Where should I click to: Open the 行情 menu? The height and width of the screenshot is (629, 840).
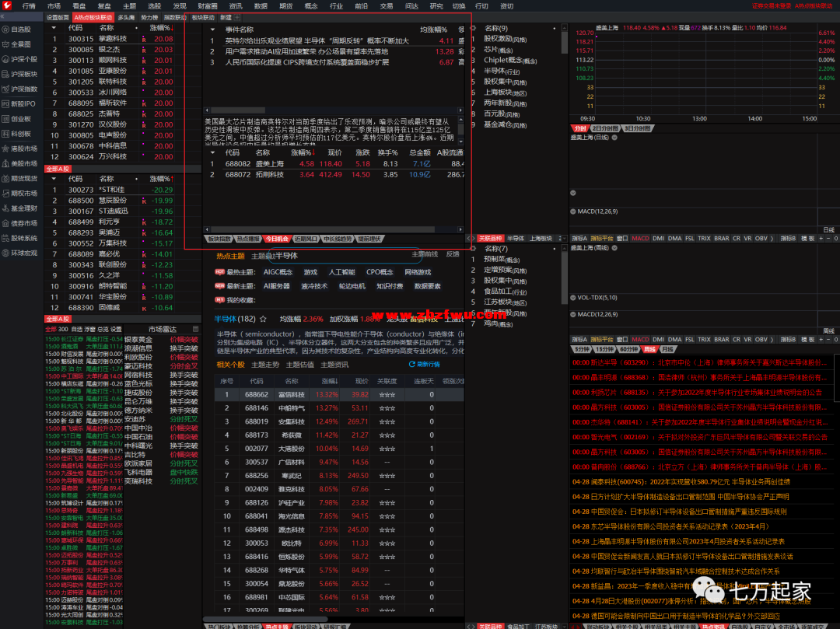(x=29, y=6)
